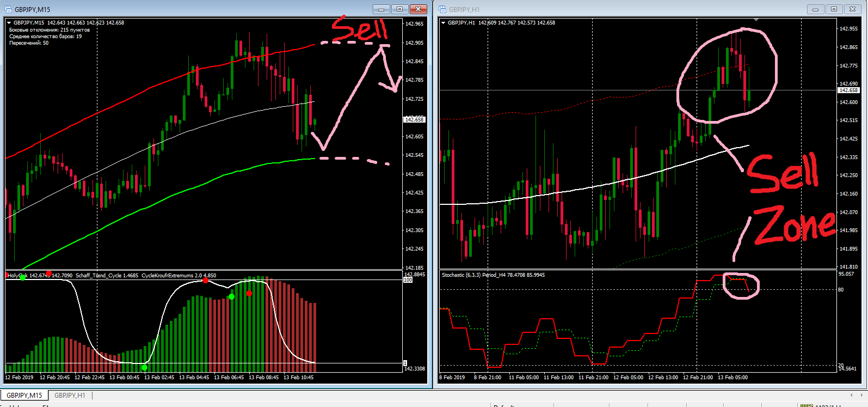Click the 142.955 price level on H1 scale
Viewport: 868px width, 407px height.
click(x=848, y=29)
